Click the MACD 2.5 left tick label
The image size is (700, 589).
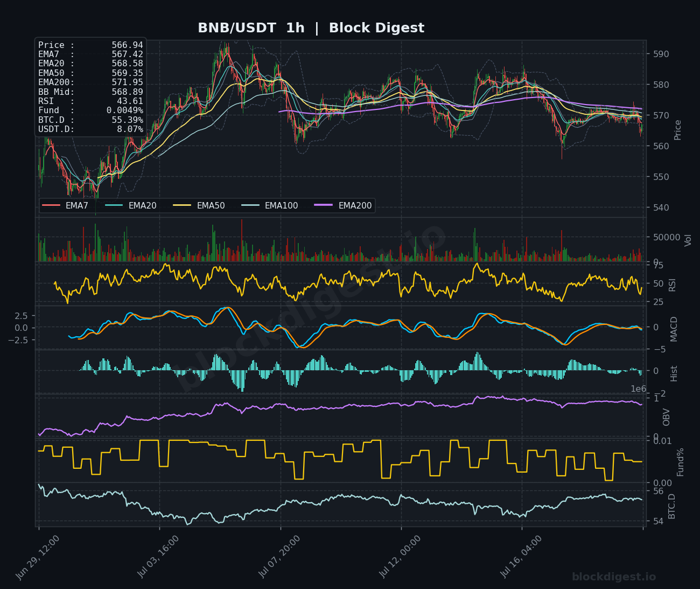click(x=21, y=315)
